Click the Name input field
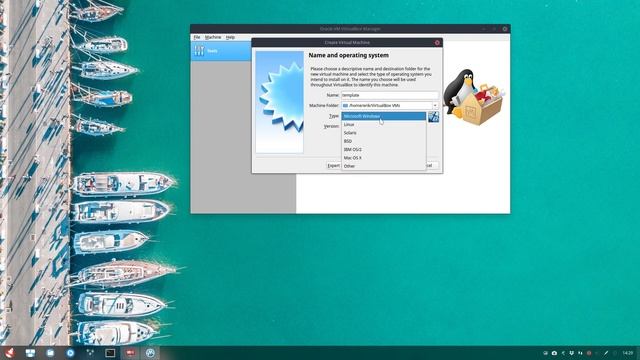This screenshot has width=640, height=360. click(x=389, y=95)
